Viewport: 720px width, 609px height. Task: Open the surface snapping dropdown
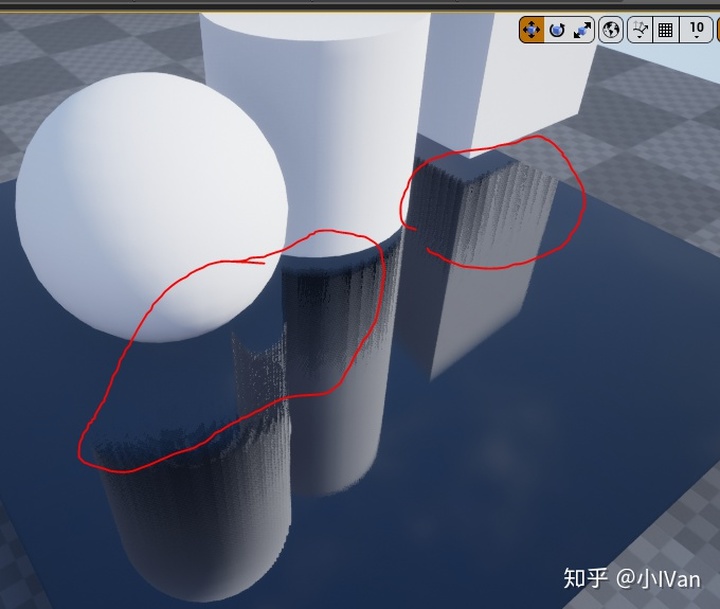click(x=640, y=30)
